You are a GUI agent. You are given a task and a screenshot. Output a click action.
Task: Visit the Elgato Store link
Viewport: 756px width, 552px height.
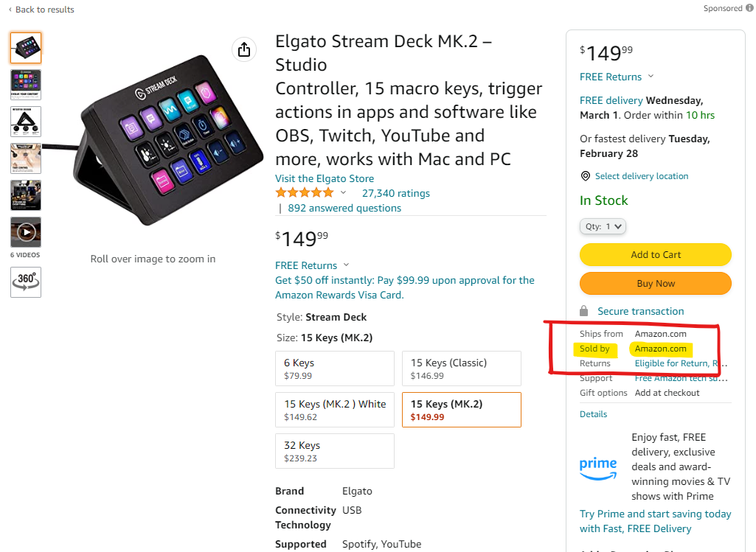tap(325, 178)
